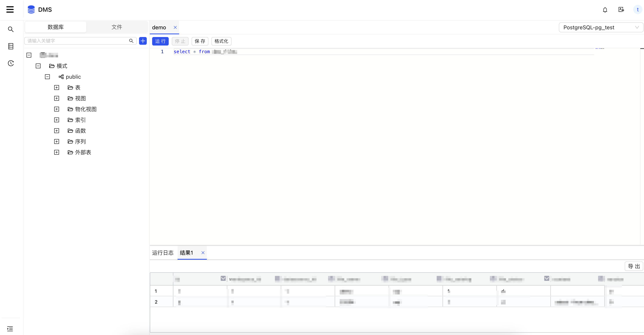
Task: Open user avatar 't' menu
Action: (637, 9)
